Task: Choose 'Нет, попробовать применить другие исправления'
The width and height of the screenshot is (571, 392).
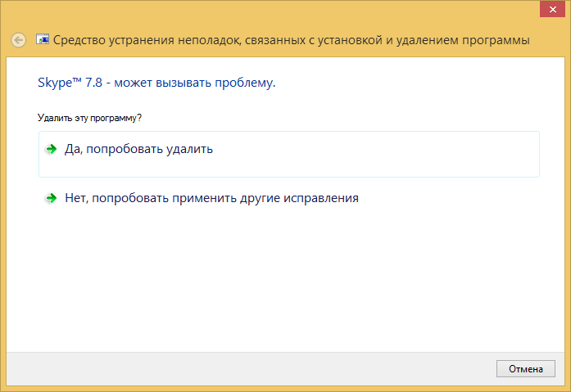Action: (289, 198)
